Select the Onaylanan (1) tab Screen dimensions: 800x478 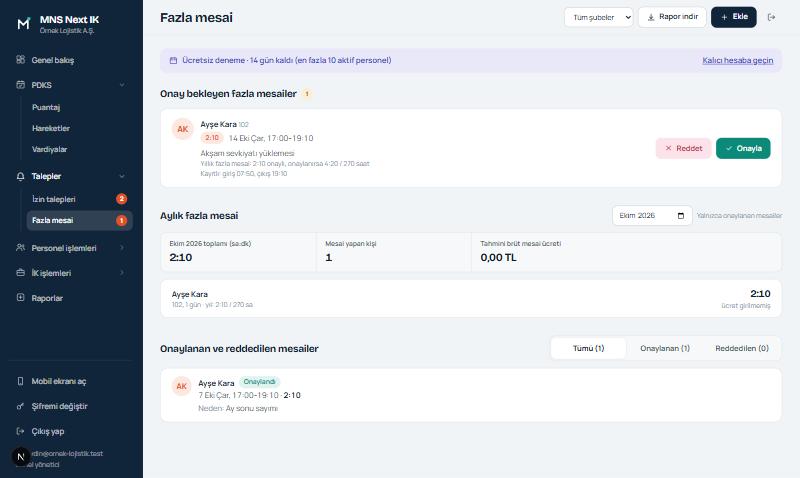pyautogui.click(x=665, y=348)
